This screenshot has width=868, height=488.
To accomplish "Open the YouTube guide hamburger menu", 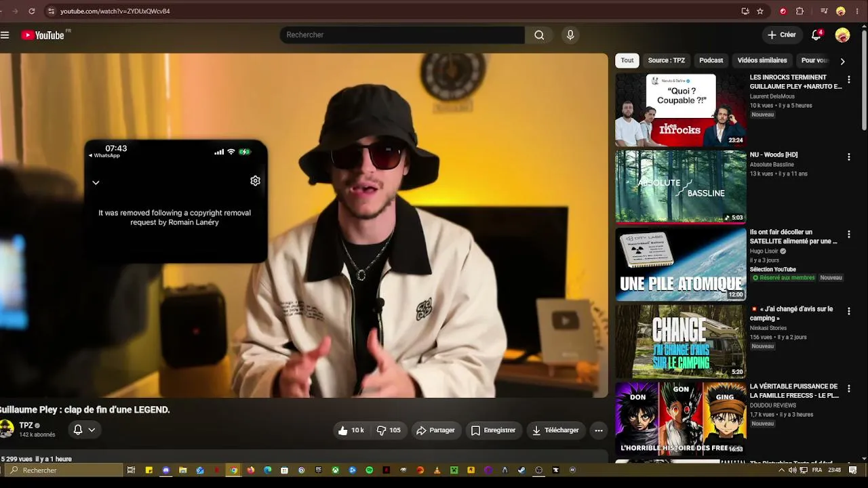I will click(5, 35).
